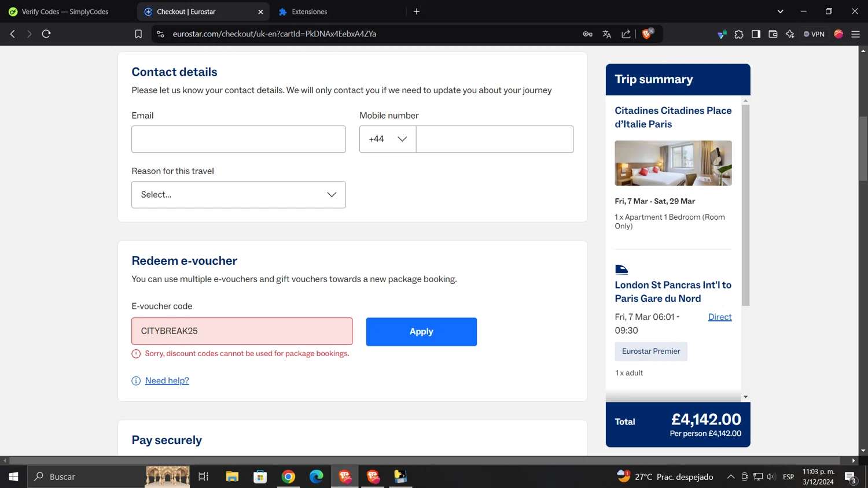Bookmark this page with bookmark icon
Viewport: 868px width, 488px height.
(138, 34)
